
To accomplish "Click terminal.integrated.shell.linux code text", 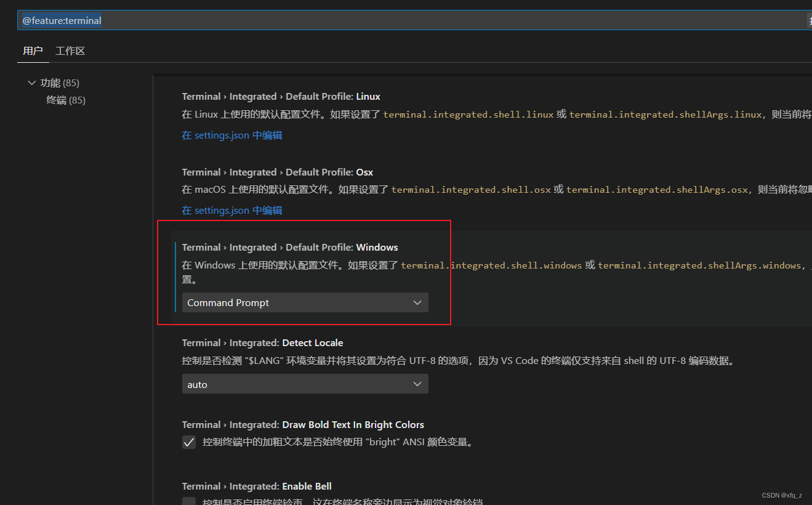I will (x=468, y=115).
